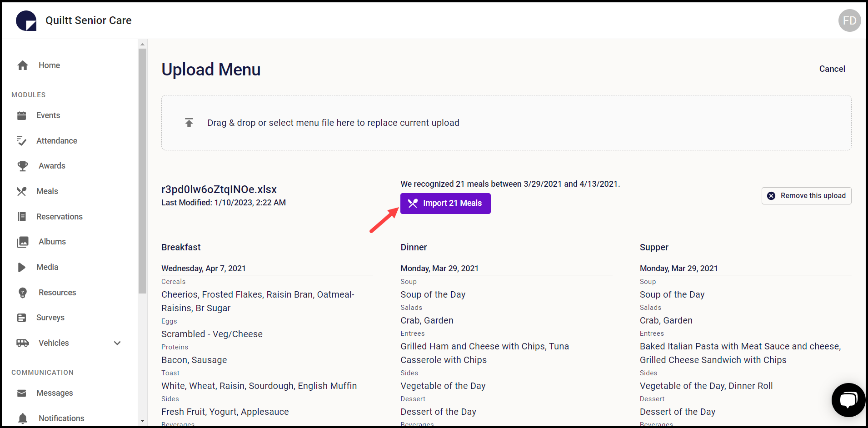Open the FD user avatar menu
This screenshot has width=868, height=428.
pos(849,20)
